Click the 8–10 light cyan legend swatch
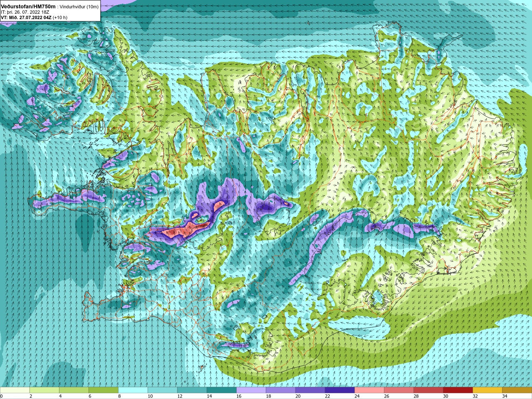Screen dimensions: 532x399 (133, 390)
